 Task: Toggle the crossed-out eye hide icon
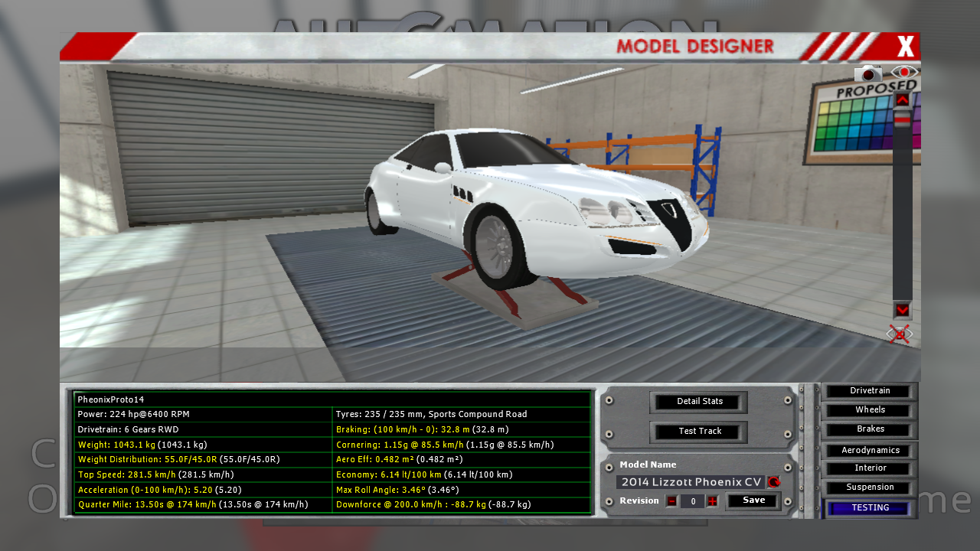tap(900, 334)
